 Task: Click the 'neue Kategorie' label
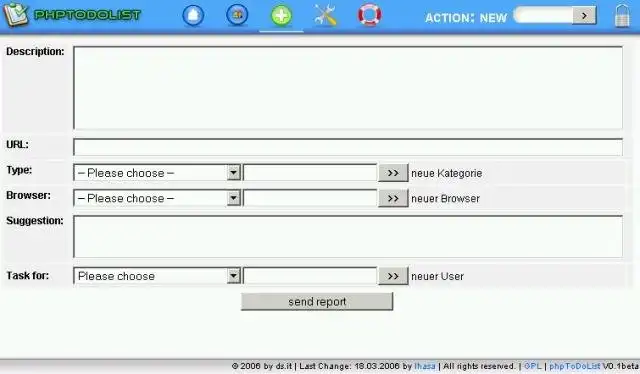[447, 173]
